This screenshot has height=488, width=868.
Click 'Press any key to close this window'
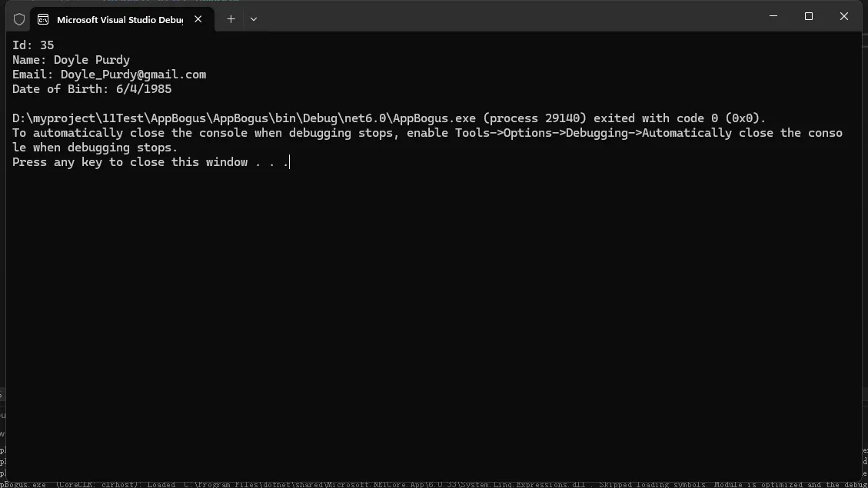coord(130,162)
